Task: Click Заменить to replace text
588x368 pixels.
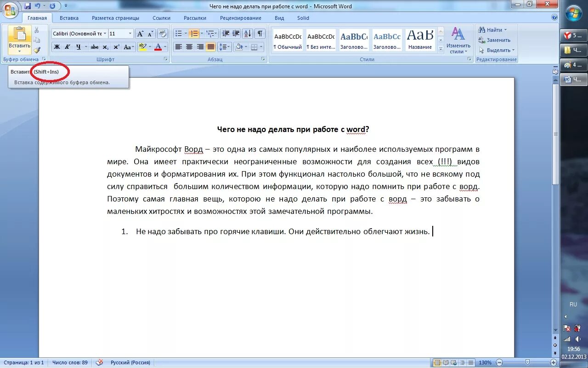Action: coord(494,40)
